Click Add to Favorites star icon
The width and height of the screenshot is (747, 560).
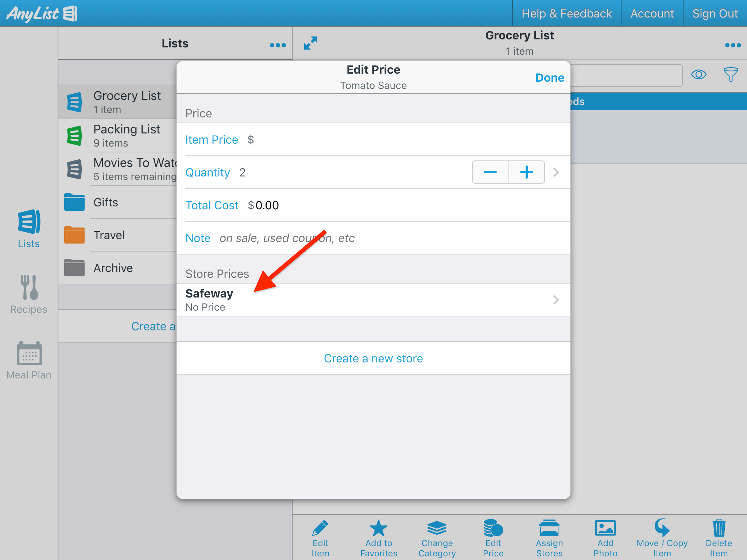coord(379,529)
